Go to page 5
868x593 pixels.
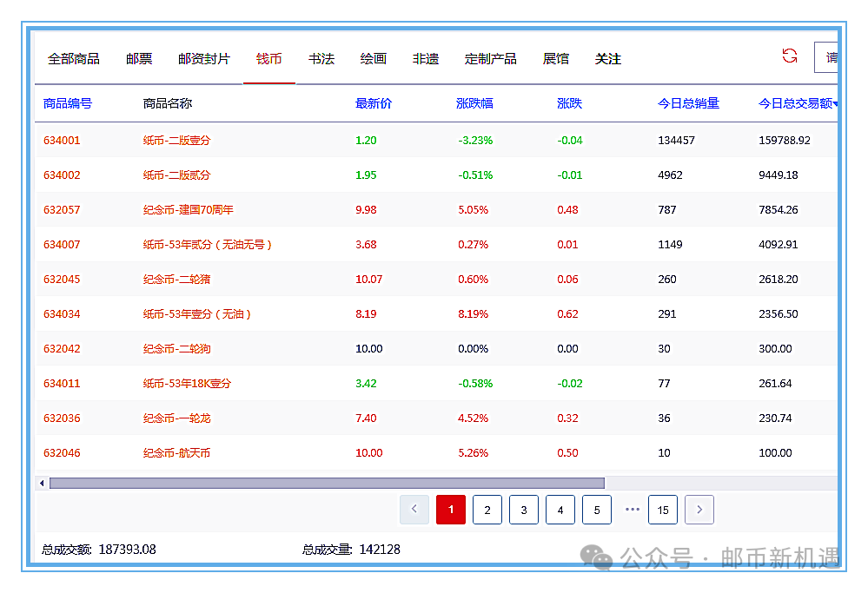pyautogui.click(x=597, y=510)
